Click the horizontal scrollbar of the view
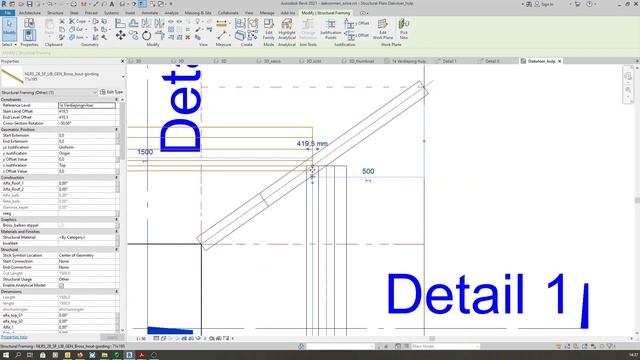Viewport: 640px width, 360px height. point(431,338)
